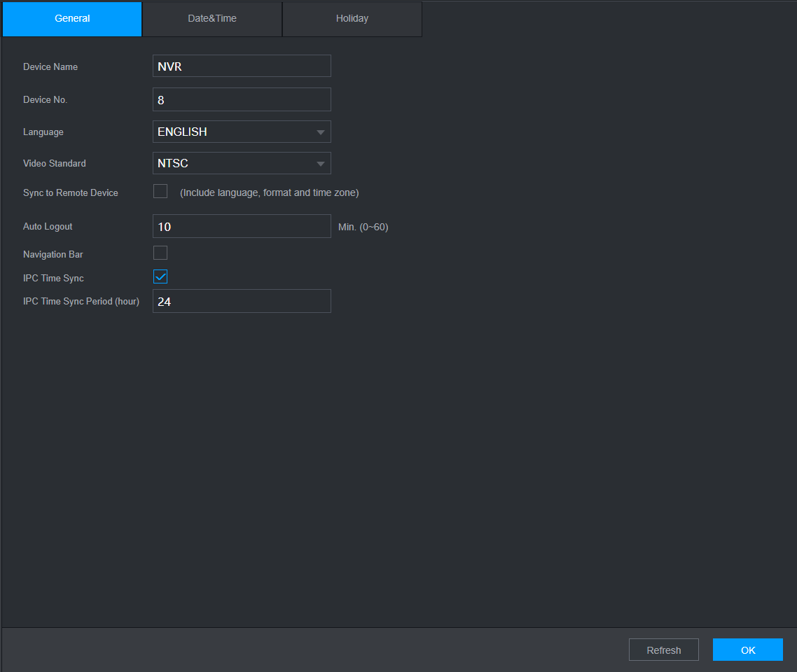Click the Sync to Remote Device label
Screen dimensions: 797x672
click(71, 193)
